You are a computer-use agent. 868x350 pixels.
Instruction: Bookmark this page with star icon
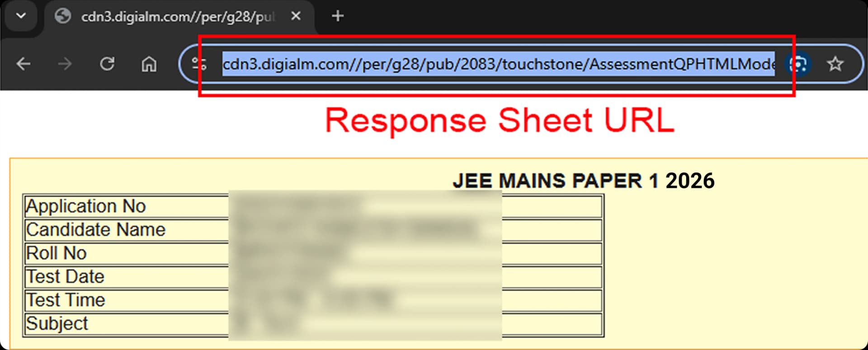(x=835, y=64)
